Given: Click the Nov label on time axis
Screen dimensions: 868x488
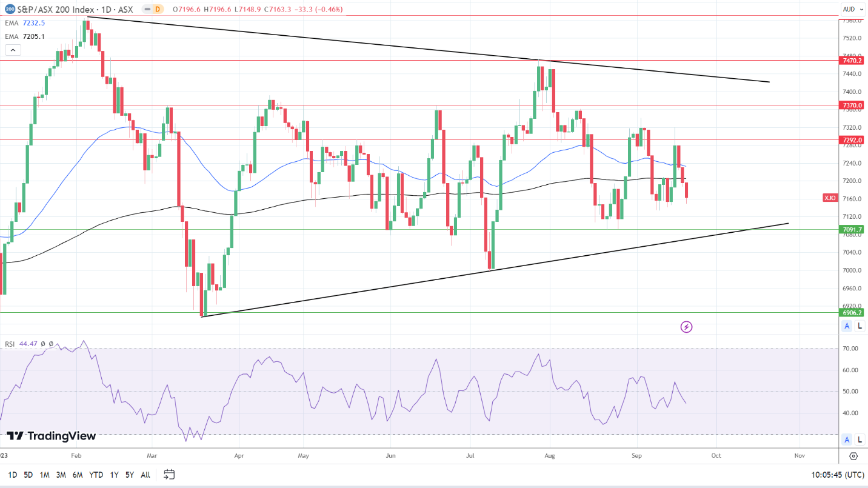Looking at the screenshot, I should click(x=799, y=455).
